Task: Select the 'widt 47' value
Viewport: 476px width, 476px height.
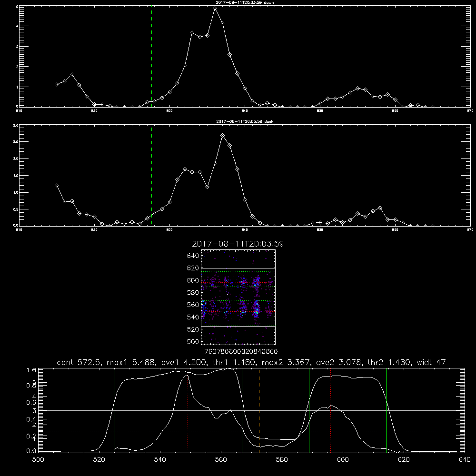Action: click(x=431, y=362)
